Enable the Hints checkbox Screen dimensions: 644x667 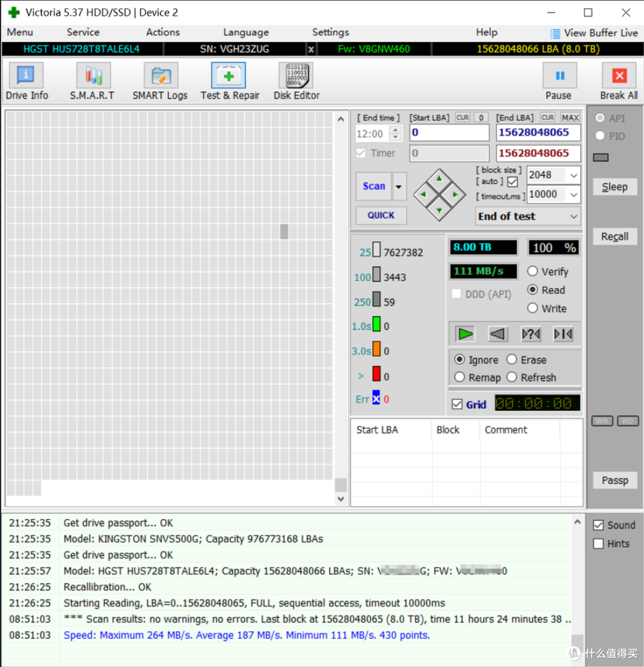click(x=598, y=544)
